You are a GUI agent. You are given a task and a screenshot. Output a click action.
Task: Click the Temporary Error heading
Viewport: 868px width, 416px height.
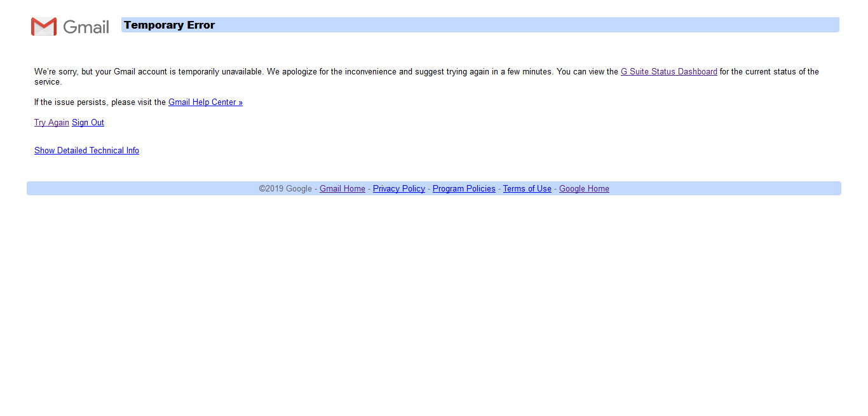(169, 25)
